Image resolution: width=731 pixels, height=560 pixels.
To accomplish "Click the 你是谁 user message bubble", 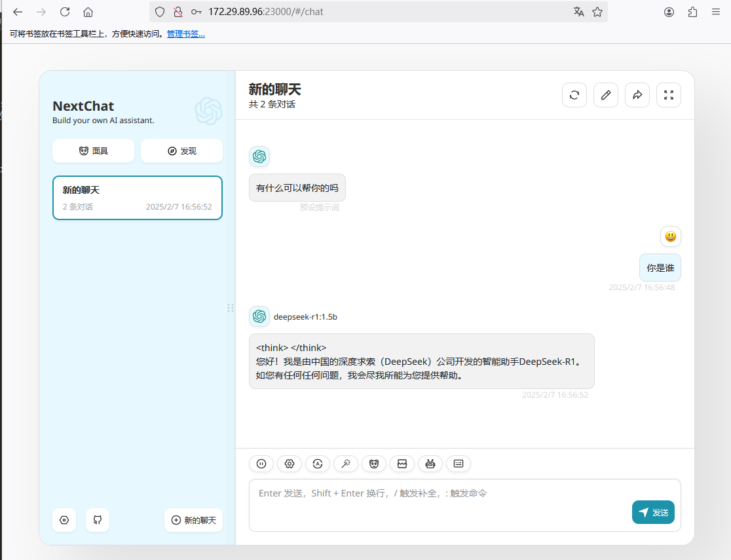I will pos(660,268).
